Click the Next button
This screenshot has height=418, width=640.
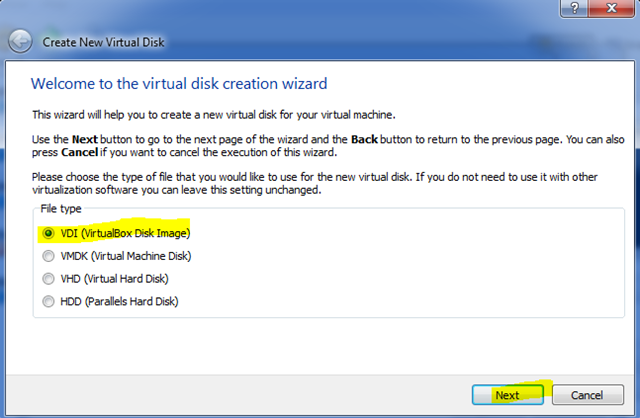click(x=507, y=395)
